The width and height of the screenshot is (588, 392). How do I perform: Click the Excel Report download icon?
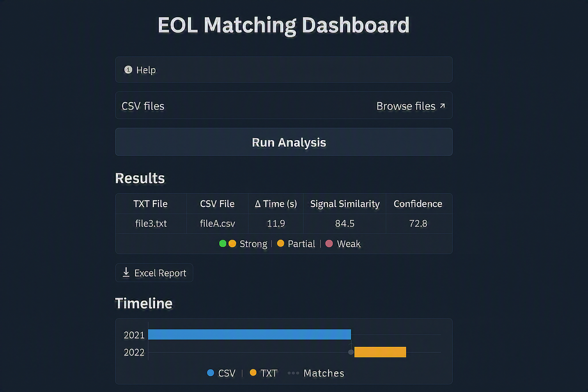(126, 272)
